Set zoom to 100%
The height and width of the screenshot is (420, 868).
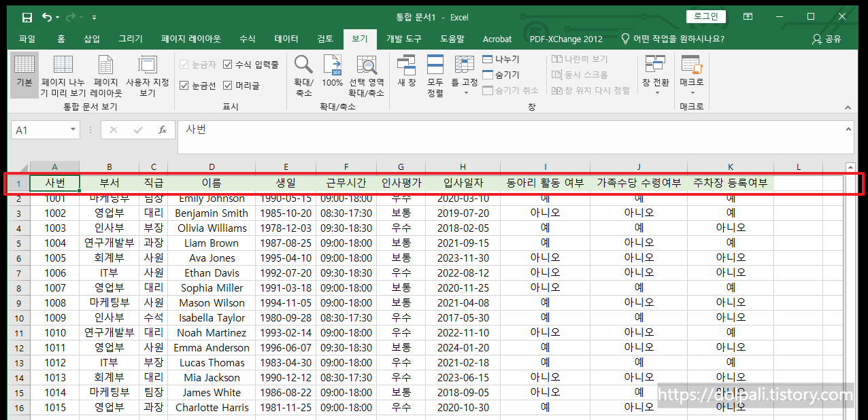332,71
